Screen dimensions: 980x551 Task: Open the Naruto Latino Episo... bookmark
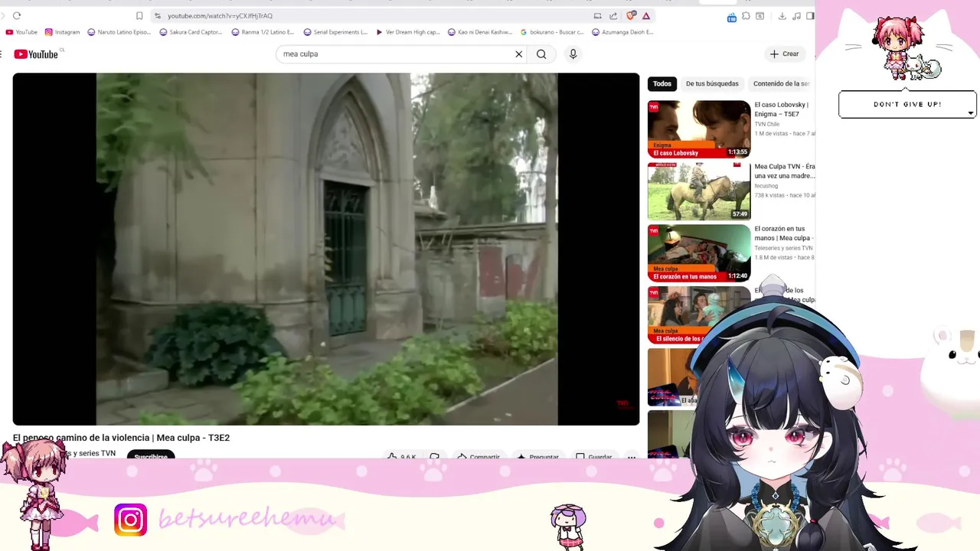(119, 32)
